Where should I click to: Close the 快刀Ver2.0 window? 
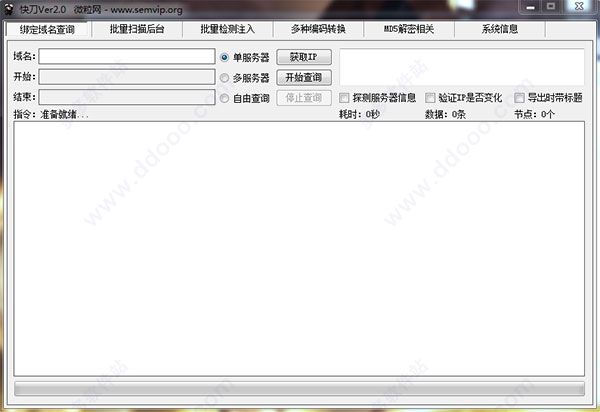coord(579,7)
